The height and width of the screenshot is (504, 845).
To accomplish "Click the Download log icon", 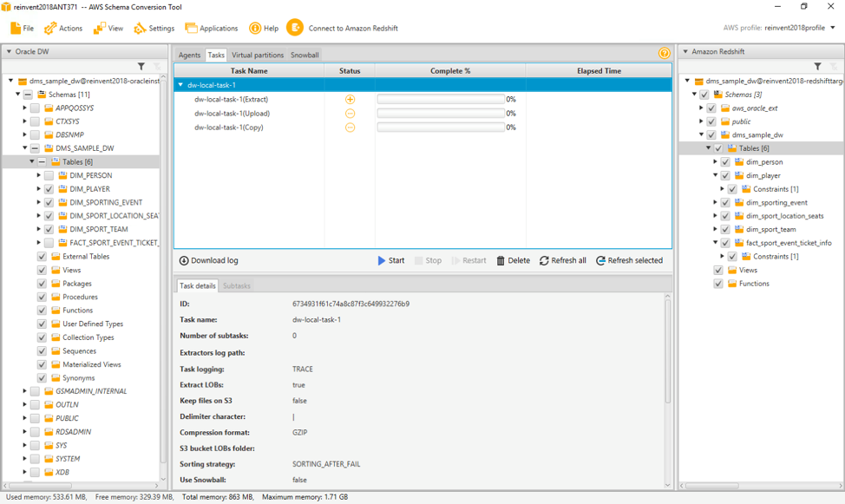I will 184,260.
